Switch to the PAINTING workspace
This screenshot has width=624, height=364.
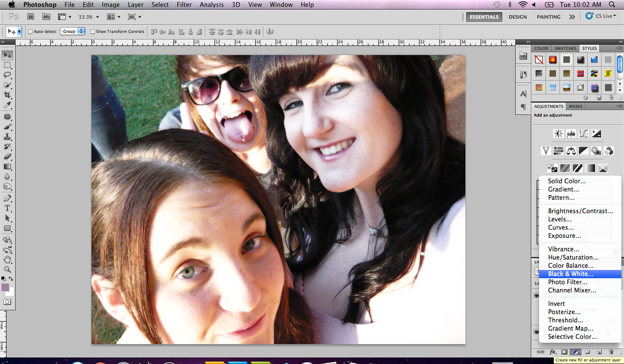548,16
